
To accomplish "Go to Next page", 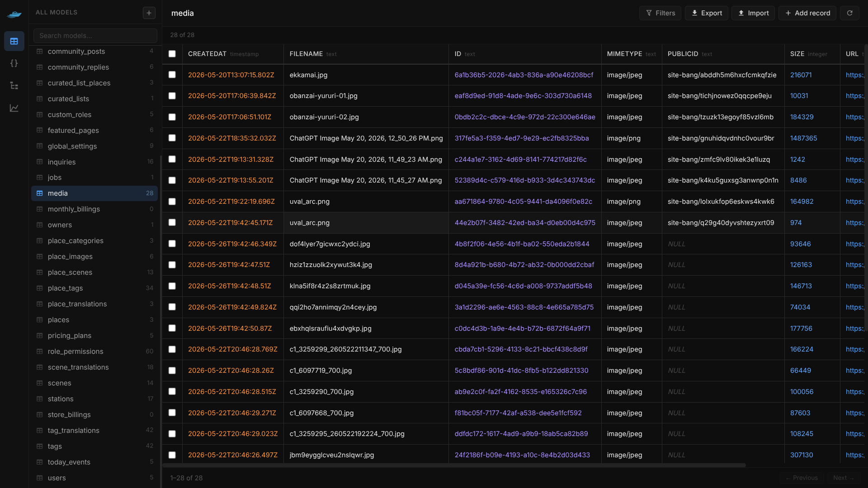I will point(843,478).
